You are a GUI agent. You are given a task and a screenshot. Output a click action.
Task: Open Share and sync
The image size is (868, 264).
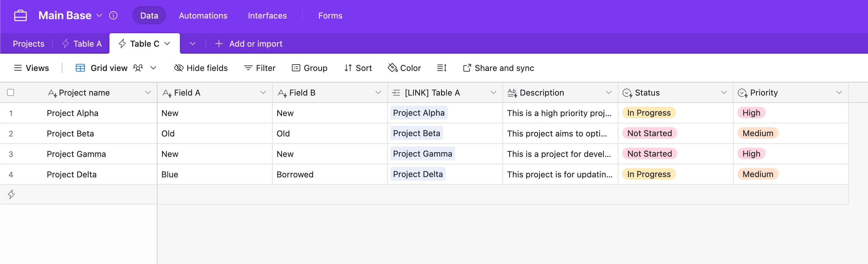[498, 68]
